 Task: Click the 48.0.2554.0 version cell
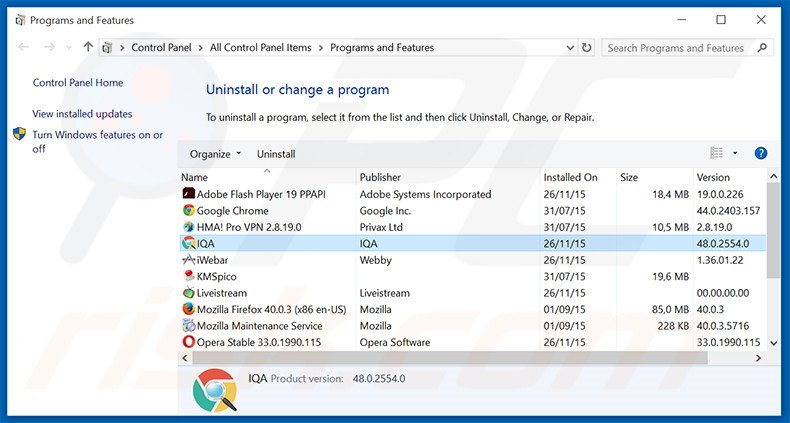point(722,244)
